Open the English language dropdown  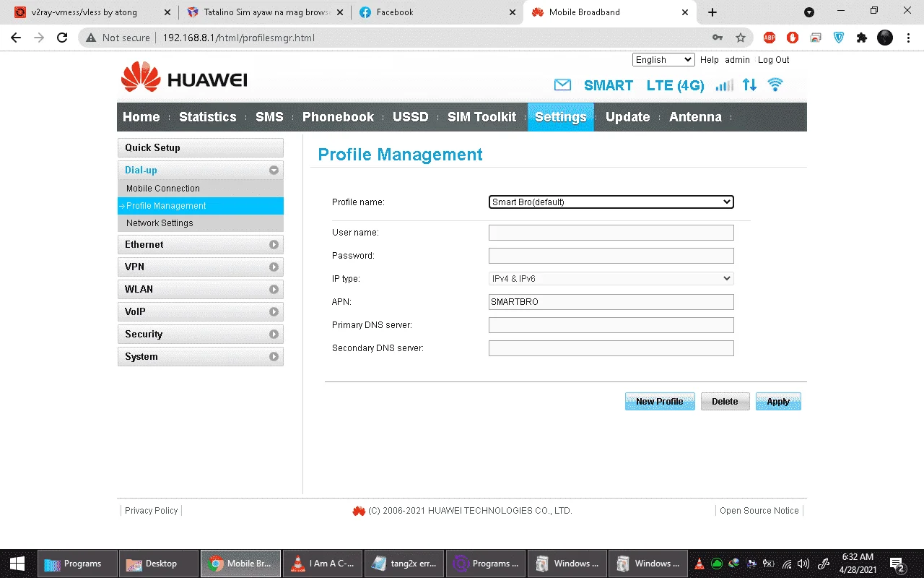coord(663,60)
